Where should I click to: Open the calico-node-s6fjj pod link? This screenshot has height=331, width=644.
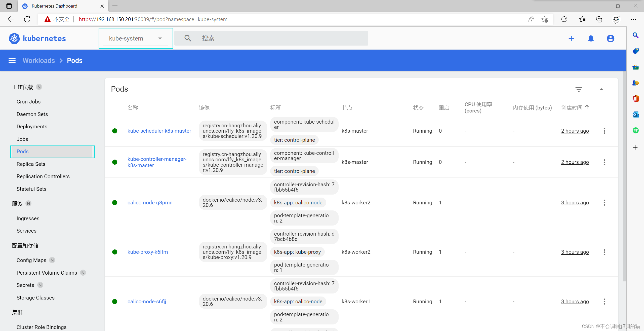[147, 302]
